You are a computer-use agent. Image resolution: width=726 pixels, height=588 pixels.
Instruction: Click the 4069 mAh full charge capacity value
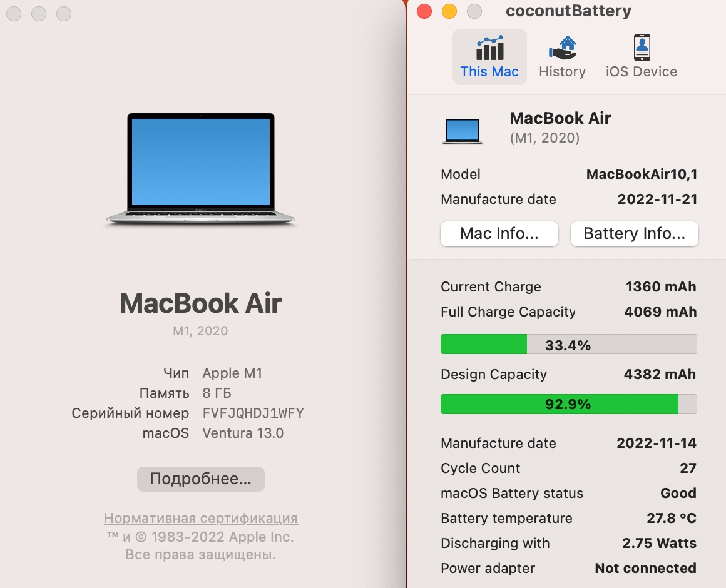[660, 312]
